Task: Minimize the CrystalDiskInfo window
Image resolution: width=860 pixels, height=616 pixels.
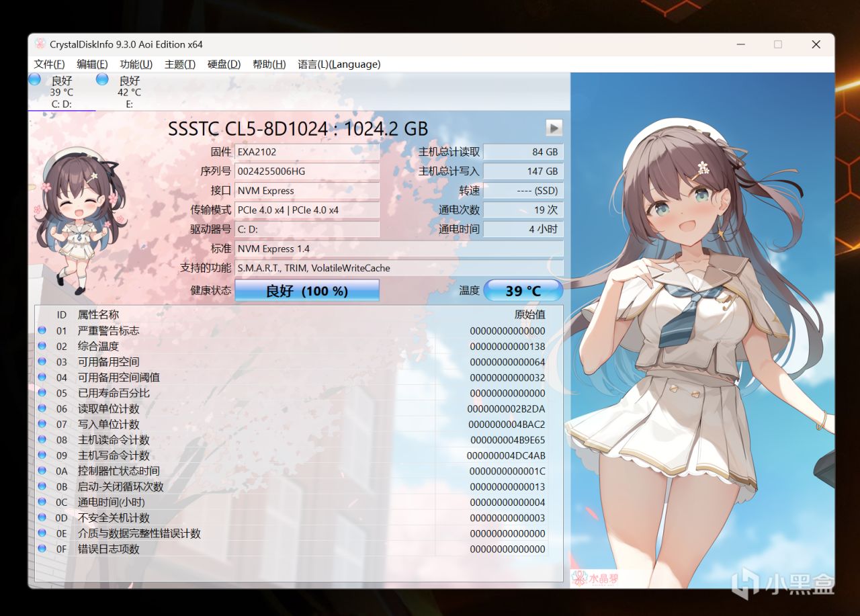Action: tap(740, 44)
